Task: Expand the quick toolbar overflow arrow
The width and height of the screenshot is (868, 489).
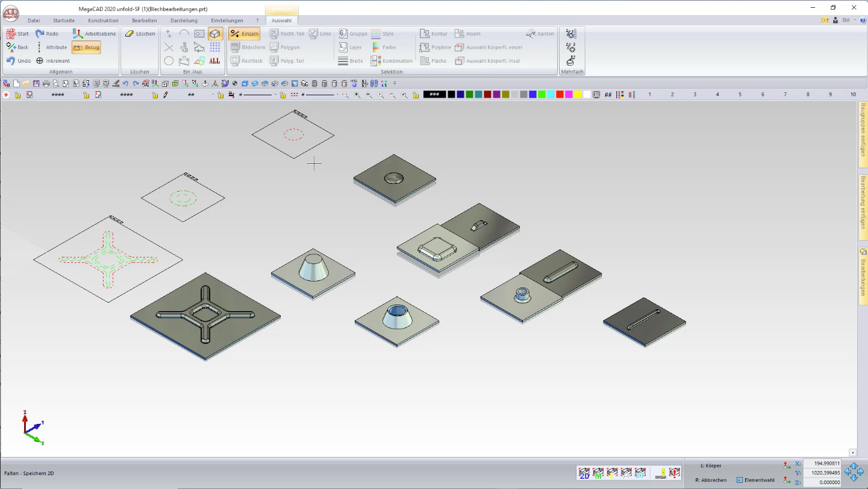Action: tap(395, 84)
